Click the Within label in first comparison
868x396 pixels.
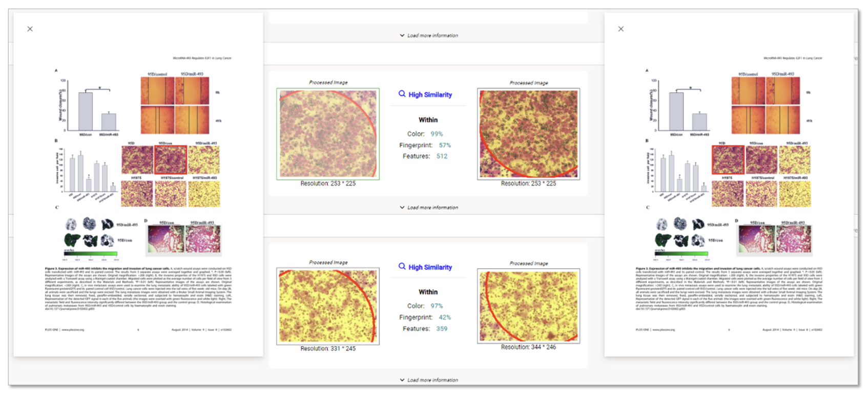tap(428, 120)
